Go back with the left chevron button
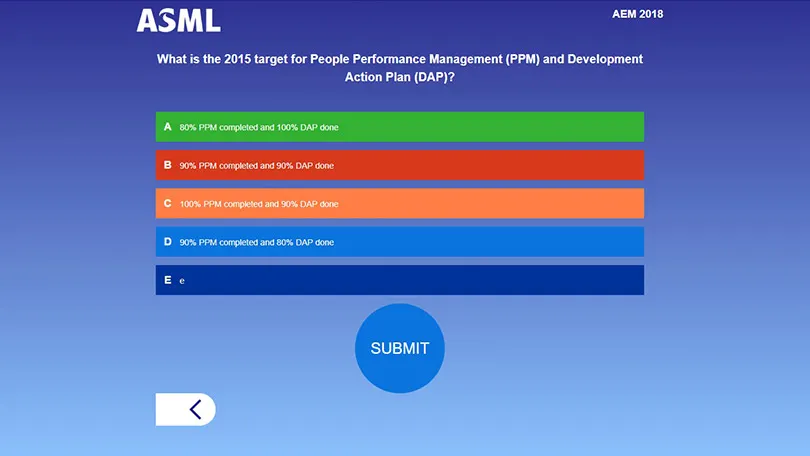This screenshot has width=810, height=456. (185, 410)
